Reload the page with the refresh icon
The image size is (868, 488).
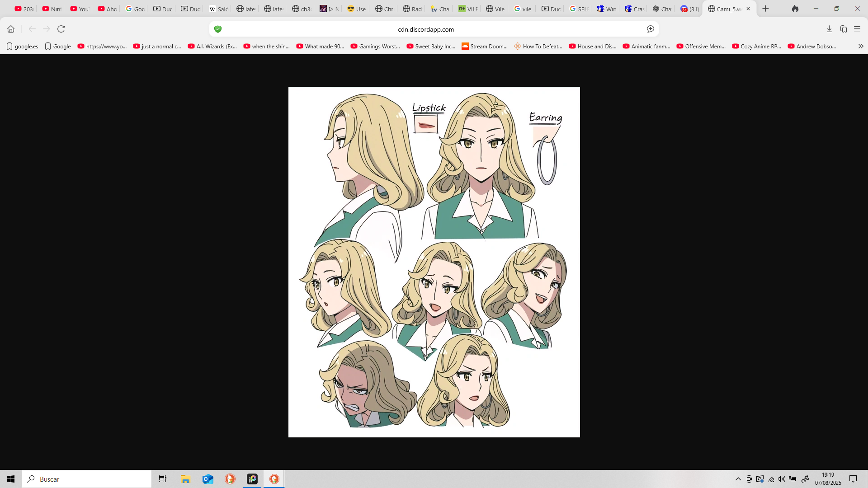tap(61, 29)
